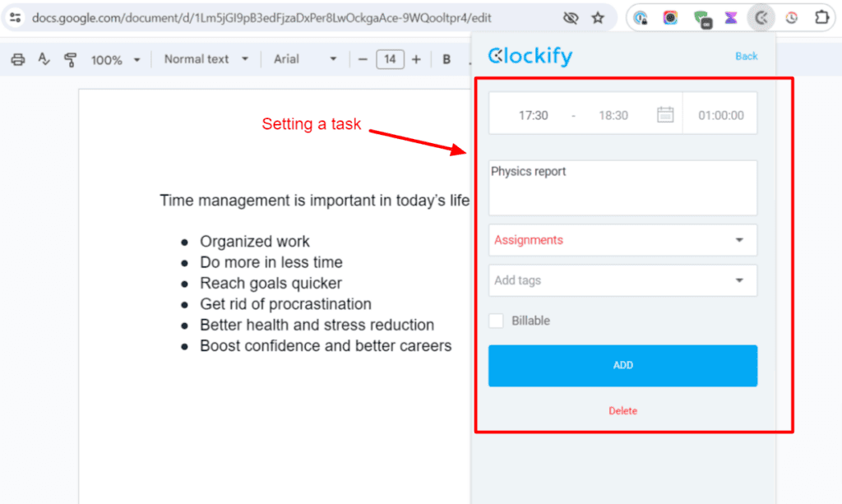Open the Normal text style dropdown
The height and width of the screenshot is (504, 842).
click(x=205, y=58)
